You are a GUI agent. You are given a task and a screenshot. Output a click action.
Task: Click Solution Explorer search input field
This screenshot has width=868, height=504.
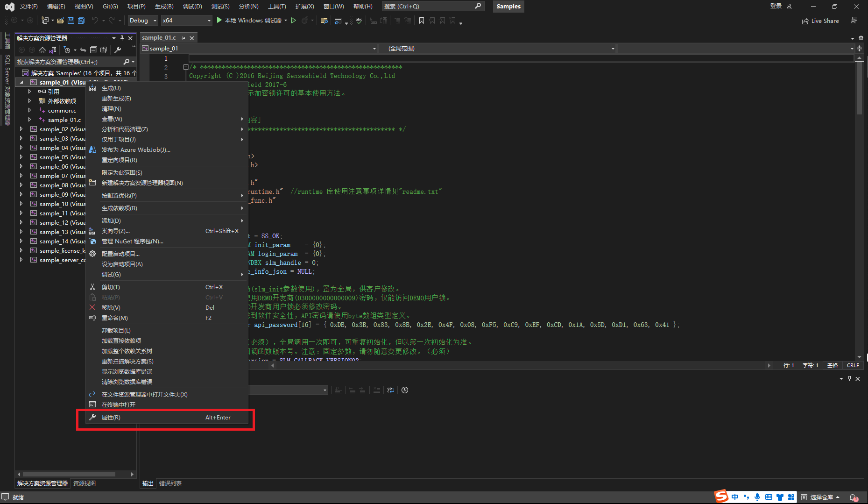pyautogui.click(x=69, y=62)
